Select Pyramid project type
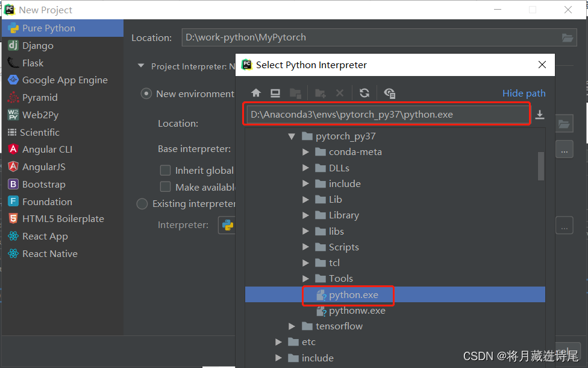588x368 pixels. (x=63, y=97)
